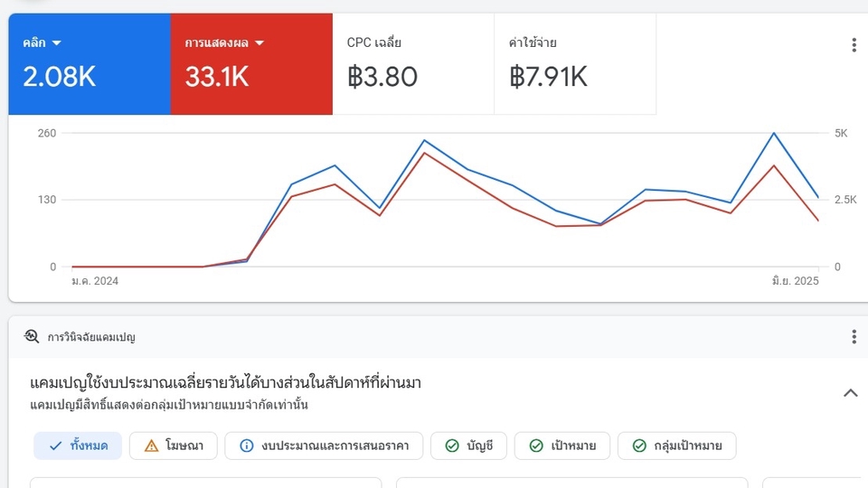Screen dimensions: 868x488
Task: Click the blue 2.08K clicks value
Action: coord(60,78)
